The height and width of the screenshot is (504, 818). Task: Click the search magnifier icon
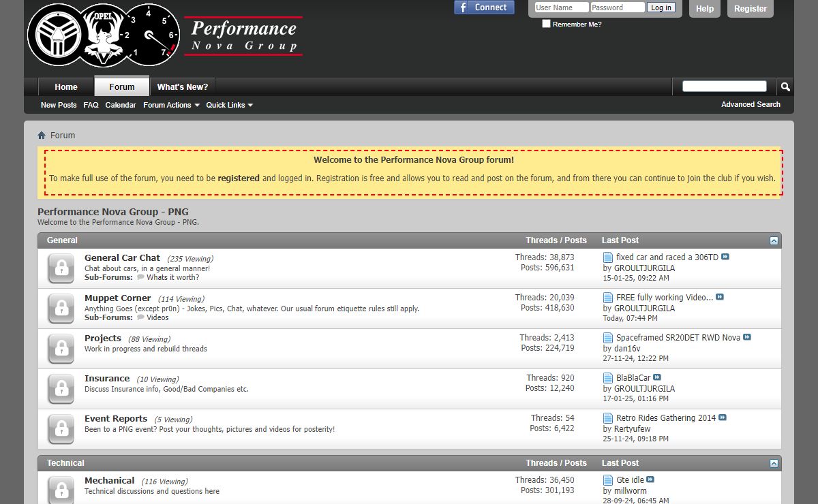click(785, 86)
